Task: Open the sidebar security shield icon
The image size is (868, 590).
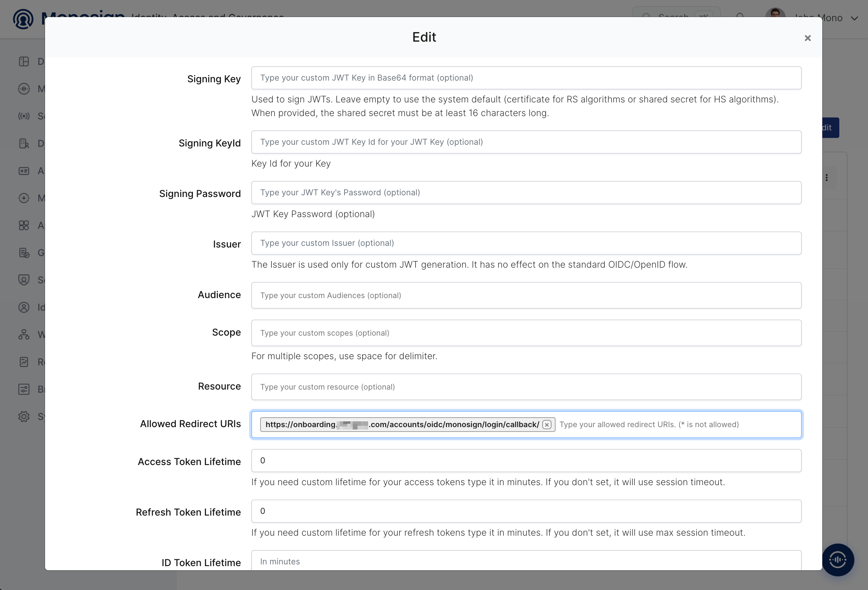Action: 24,280
